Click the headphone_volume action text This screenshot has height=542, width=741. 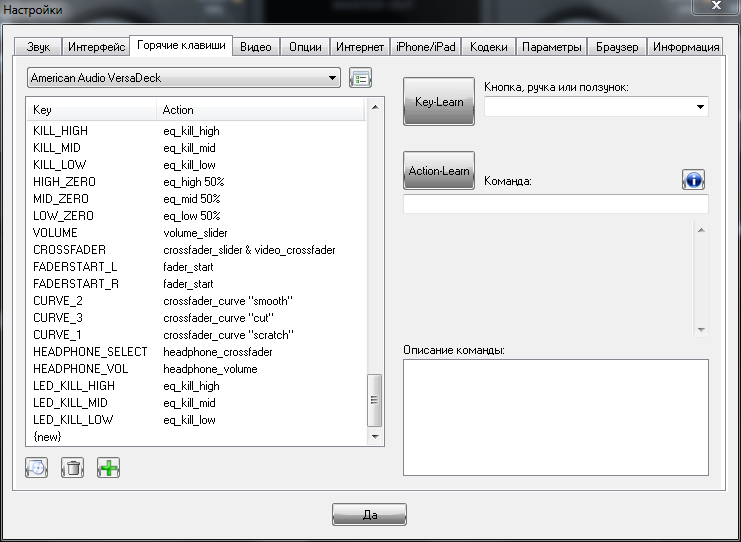[x=210, y=369]
